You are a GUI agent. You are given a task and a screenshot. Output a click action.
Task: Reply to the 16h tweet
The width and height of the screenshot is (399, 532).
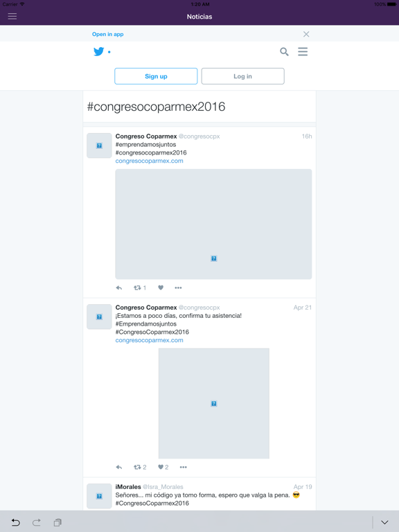click(118, 287)
